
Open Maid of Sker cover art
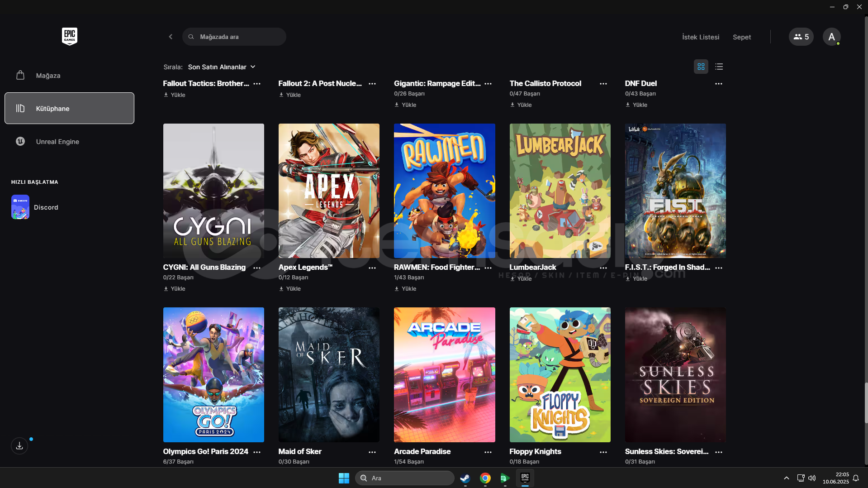(329, 375)
